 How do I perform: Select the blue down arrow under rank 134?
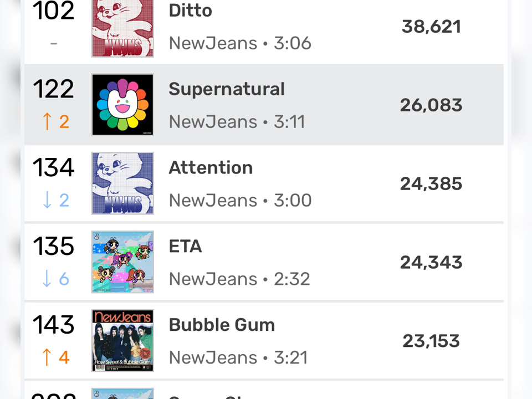47,200
